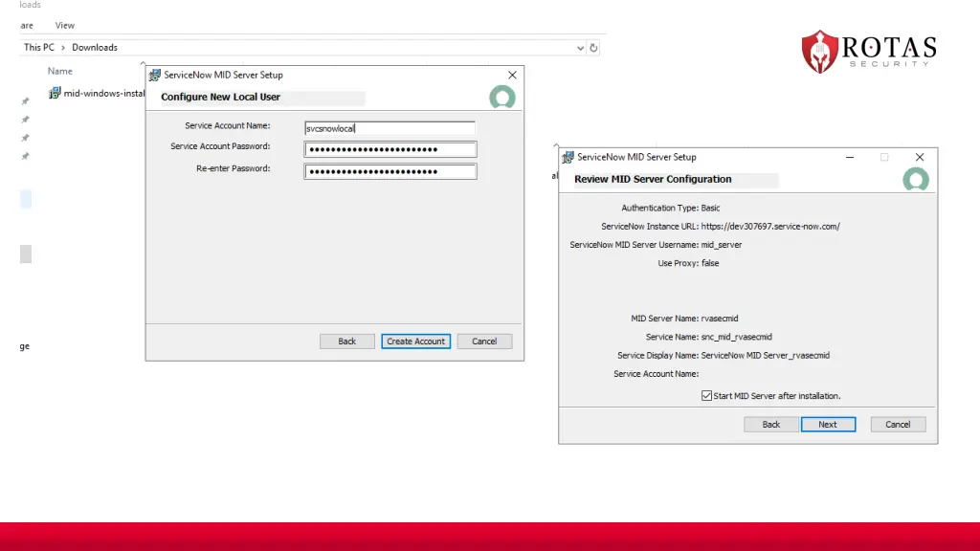Focus the Service Account Name field
Image resolution: width=980 pixels, height=551 pixels.
click(x=390, y=128)
